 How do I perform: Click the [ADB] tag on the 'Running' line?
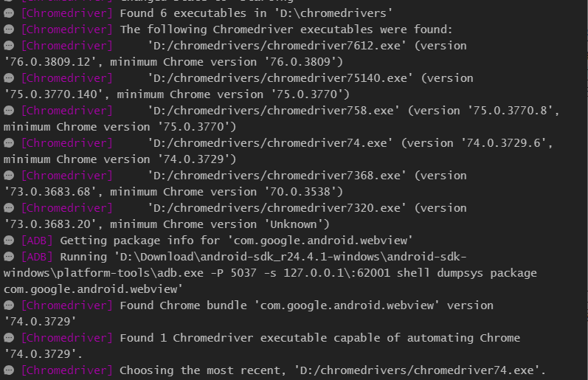pos(37,257)
